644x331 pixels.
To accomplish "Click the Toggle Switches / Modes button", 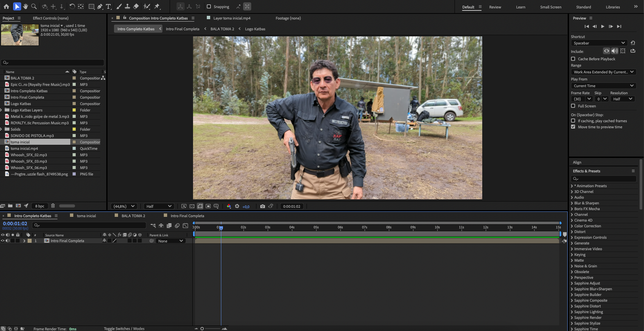I will point(124,329).
